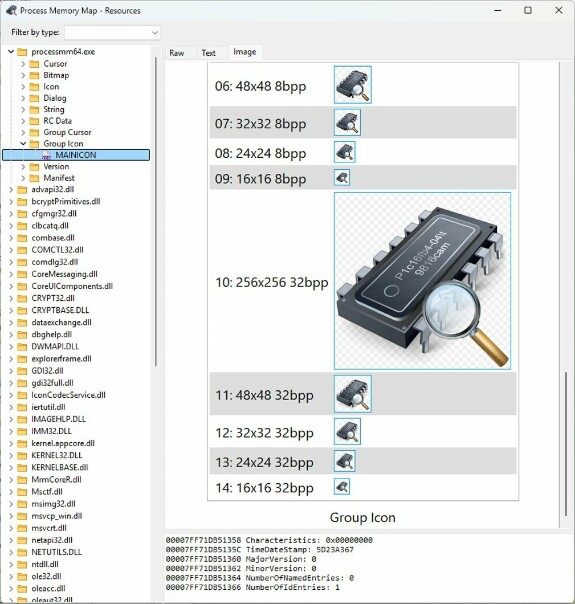This screenshot has height=604, width=575.
Task: Select the 09: 16x16 8bpp icon image
Action: 342,178
